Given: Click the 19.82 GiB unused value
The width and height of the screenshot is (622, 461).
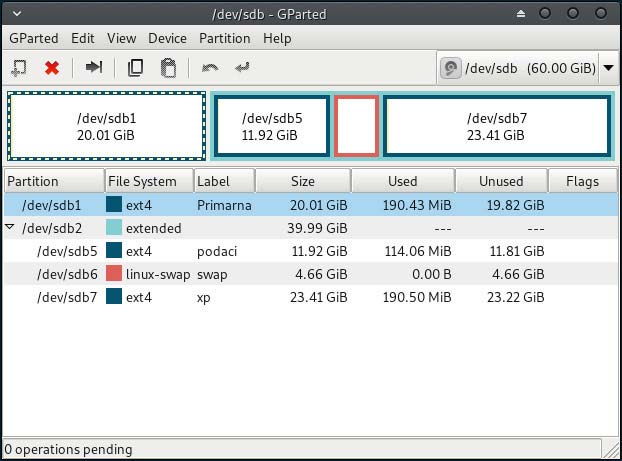Looking at the screenshot, I should pyautogui.click(x=516, y=205).
